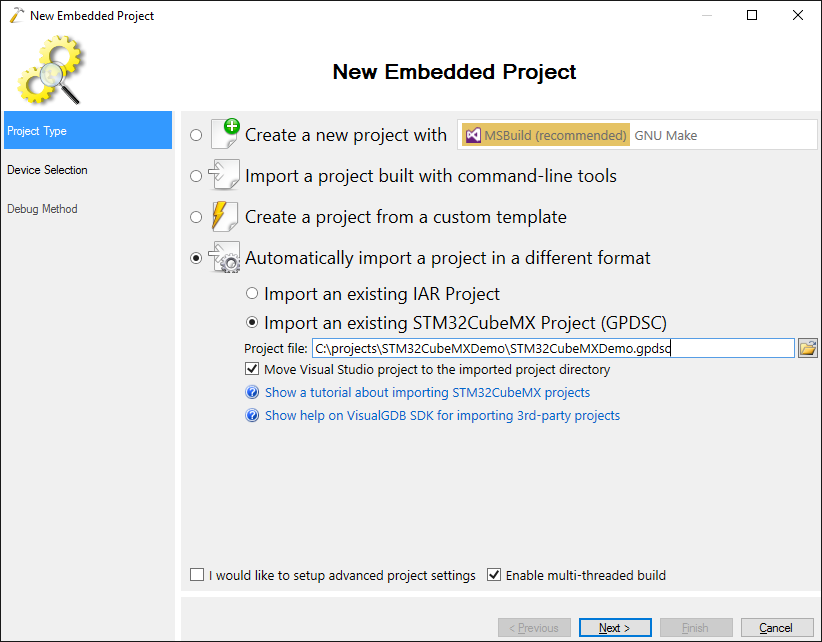Click the help icon next to STM32CubeMX tutorial
This screenshot has width=822, height=642.
click(252, 392)
